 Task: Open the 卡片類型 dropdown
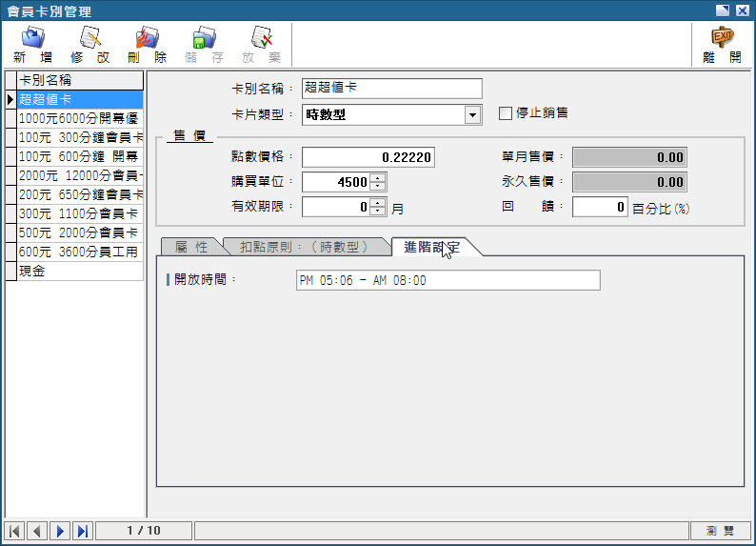(472, 115)
